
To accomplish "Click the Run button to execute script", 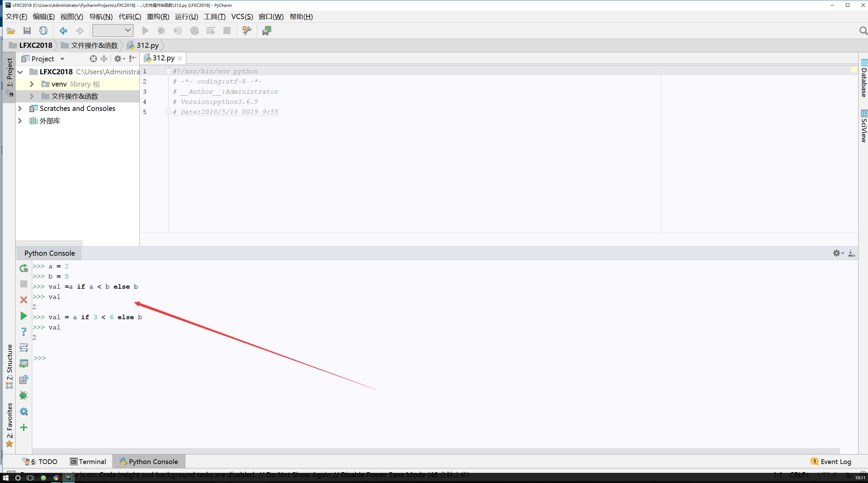I will (145, 30).
